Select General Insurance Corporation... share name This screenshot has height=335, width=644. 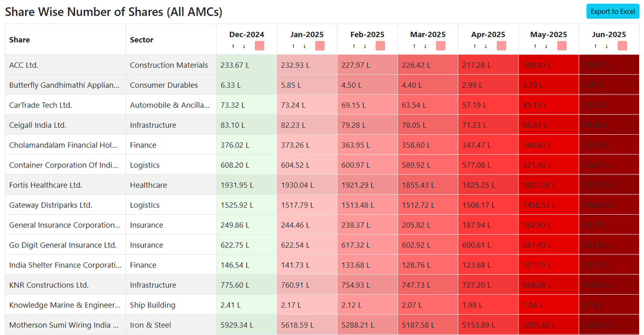(64, 225)
